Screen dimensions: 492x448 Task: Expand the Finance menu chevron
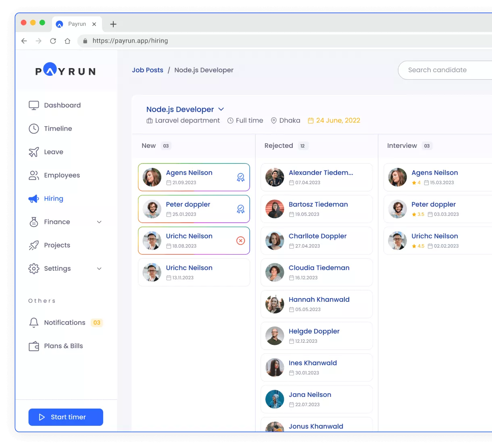click(x=99, y=222)
